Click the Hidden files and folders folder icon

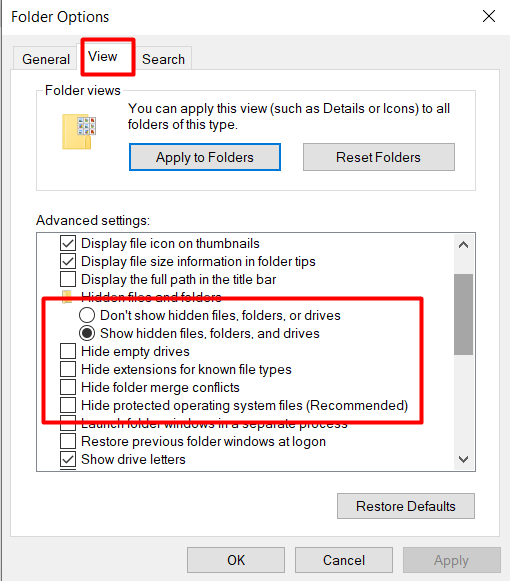point(67,297)
